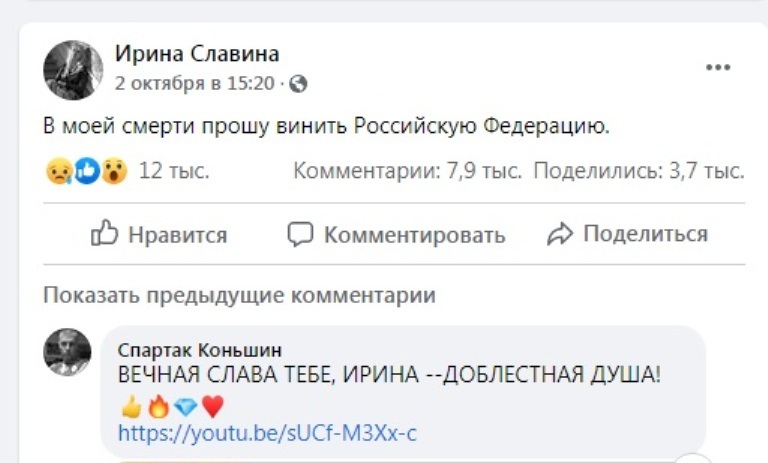Viewport: 768px width, 463px height.
Task: Open the Поделились 3,7 тыс. shares list
Action: 638,172
